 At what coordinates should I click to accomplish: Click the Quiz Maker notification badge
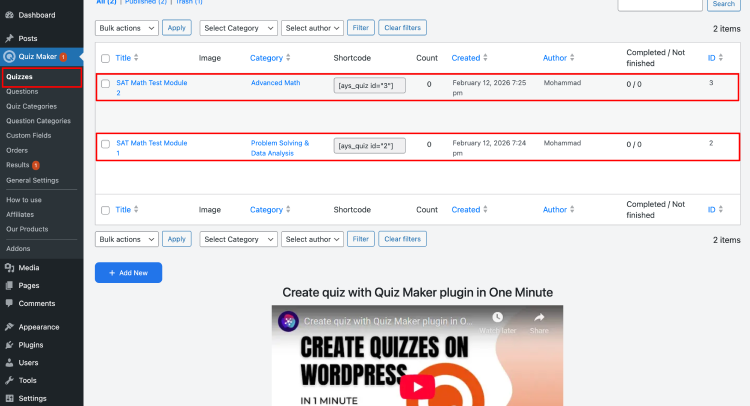point(63,56)
